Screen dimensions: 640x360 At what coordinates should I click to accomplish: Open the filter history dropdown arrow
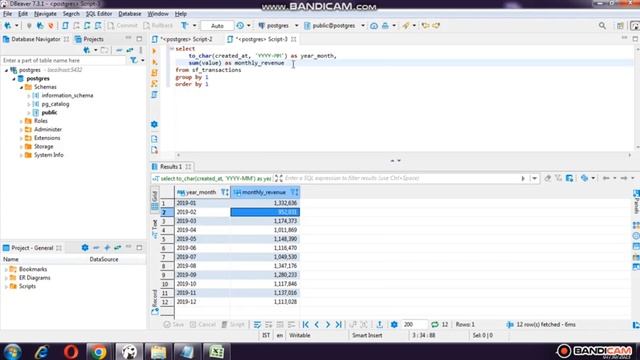(534, 178)
